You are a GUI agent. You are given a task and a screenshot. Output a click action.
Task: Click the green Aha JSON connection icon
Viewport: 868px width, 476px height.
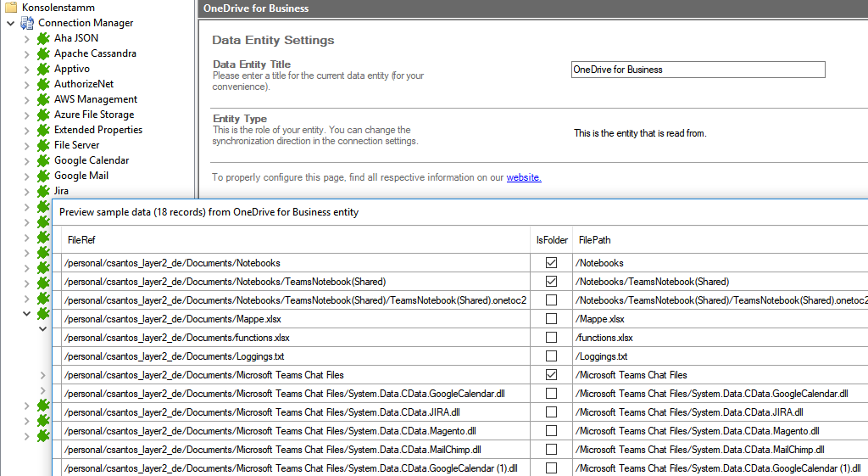point(43,38)
